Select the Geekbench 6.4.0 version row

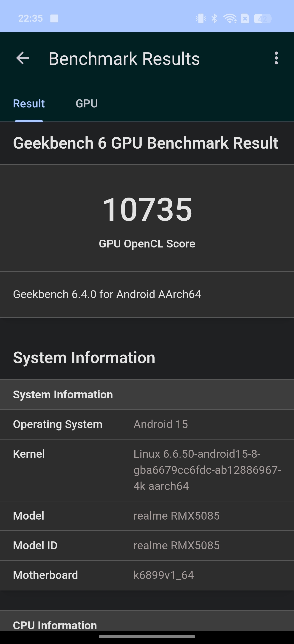point(147,294)
